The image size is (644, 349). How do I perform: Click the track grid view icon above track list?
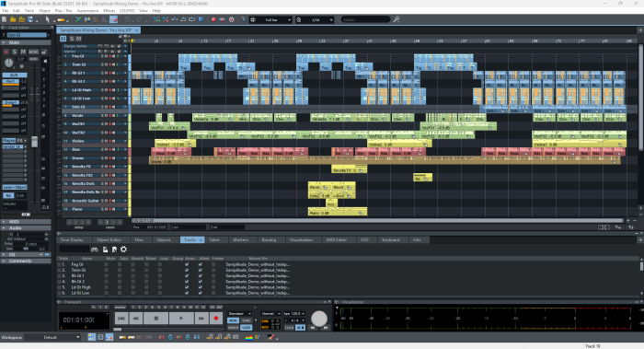point(63,39)
